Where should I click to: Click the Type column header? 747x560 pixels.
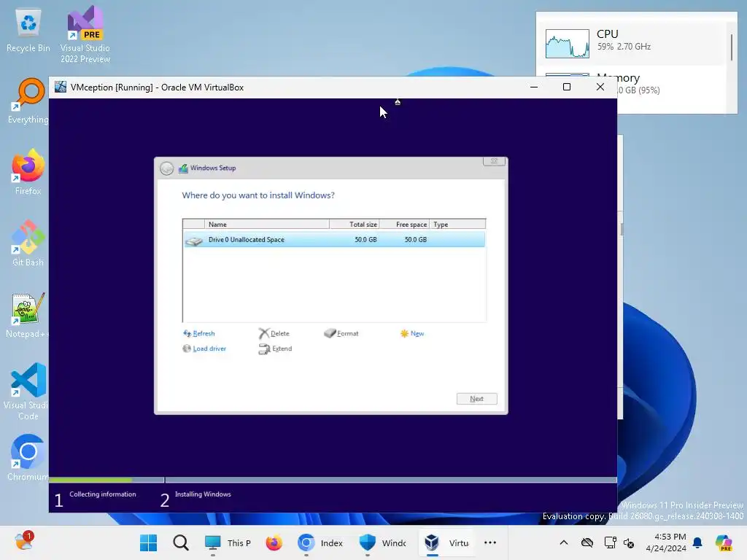(x=457, y=225)
